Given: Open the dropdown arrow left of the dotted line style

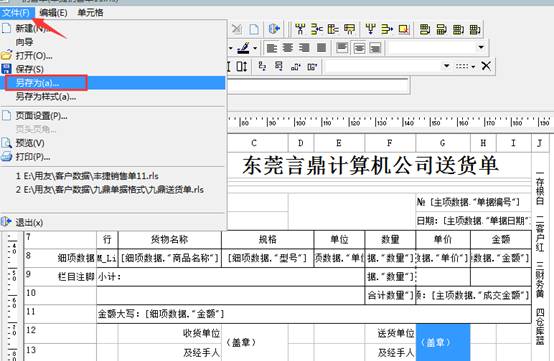Looking at the screenshot, I should pyautogui.click(x=446, y=66).
